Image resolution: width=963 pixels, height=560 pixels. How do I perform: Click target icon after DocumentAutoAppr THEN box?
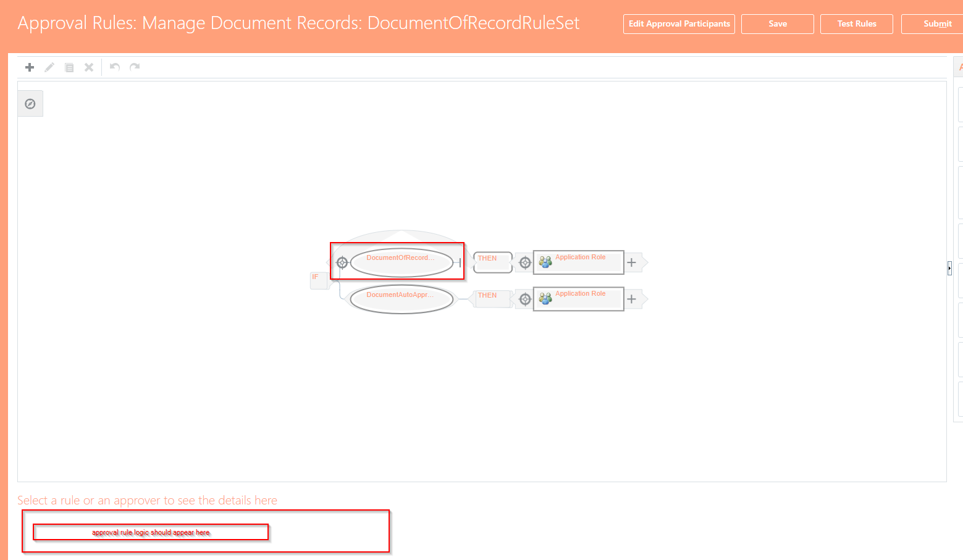525,299
